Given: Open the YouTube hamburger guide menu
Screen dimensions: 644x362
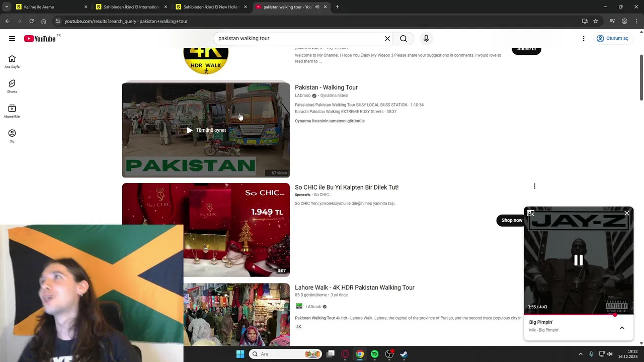Looking at the screenshot, I should coord(12,39).
